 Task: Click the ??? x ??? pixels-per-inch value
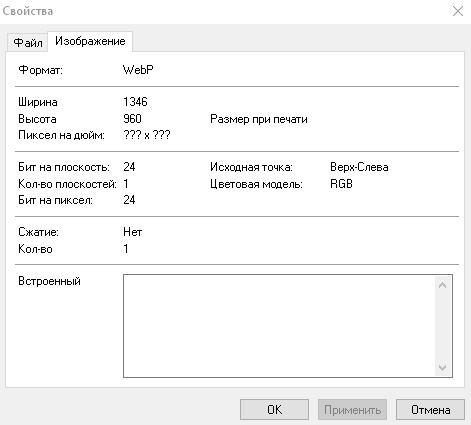147,135
